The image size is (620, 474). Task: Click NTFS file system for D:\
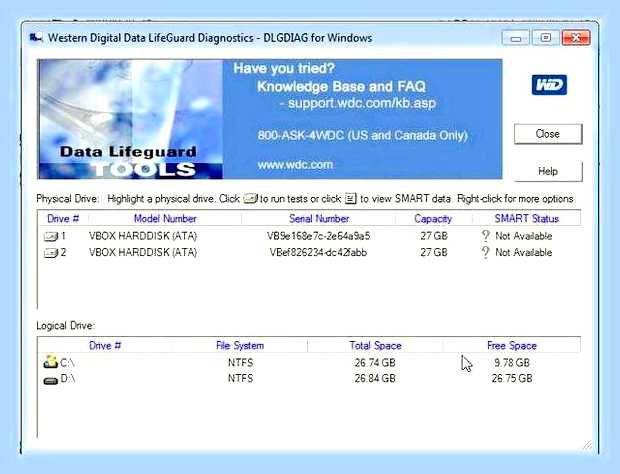point(240,378)
